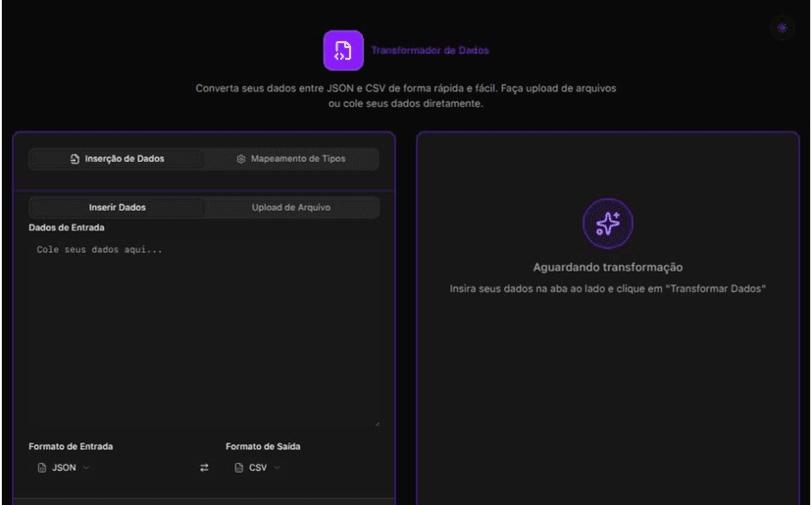Open the CSV output format dropdown
Viewport: 812px width, 505px height.
point(257,468)
